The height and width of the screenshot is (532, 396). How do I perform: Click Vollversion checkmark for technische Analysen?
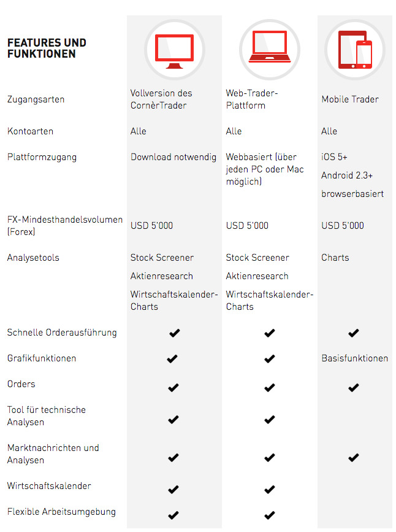tap(173, 420)
